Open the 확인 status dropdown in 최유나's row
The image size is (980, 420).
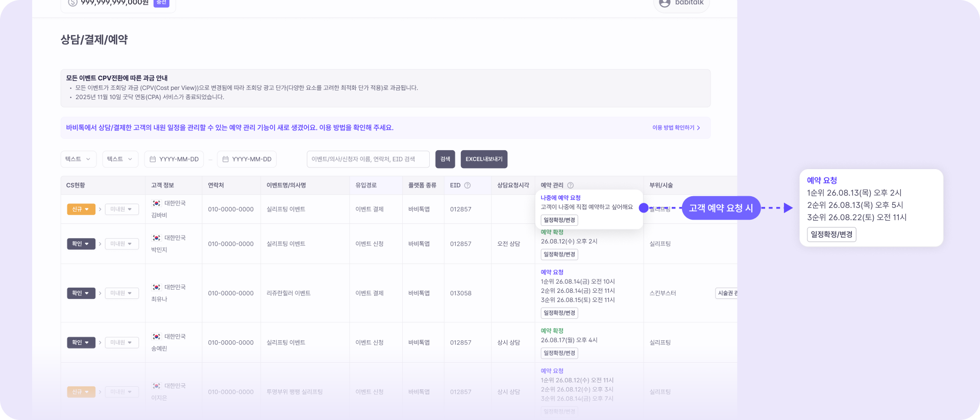pyautogui.click(x=81, y=293)
